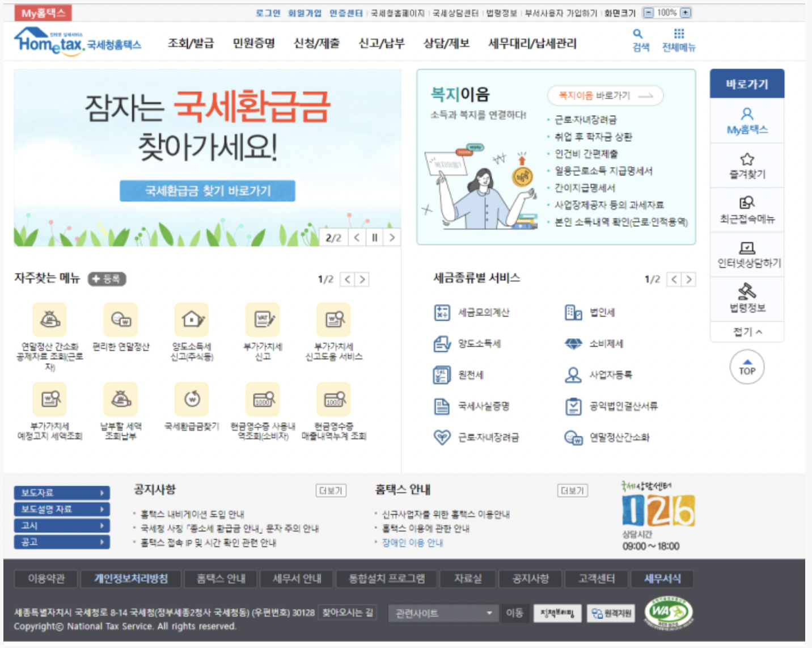Viewport: 812px width, 648px height.
Task: Open My홈택스 from the sidebar
Action: 747,120
